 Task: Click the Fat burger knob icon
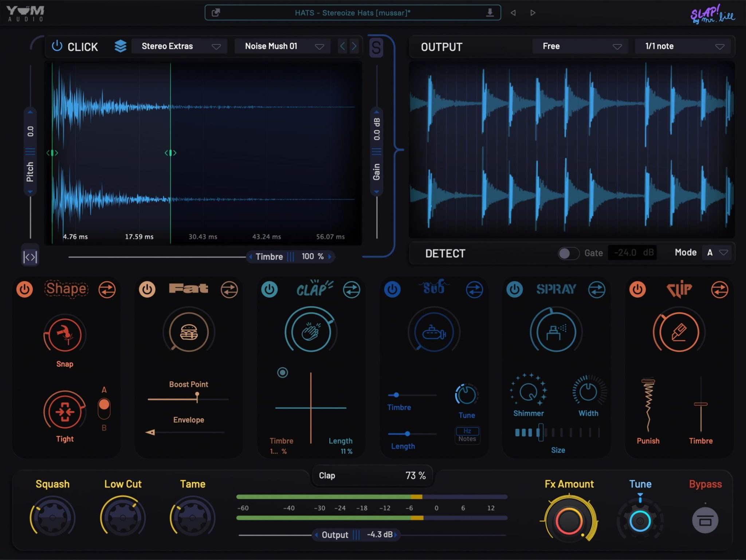pos(188,332)
